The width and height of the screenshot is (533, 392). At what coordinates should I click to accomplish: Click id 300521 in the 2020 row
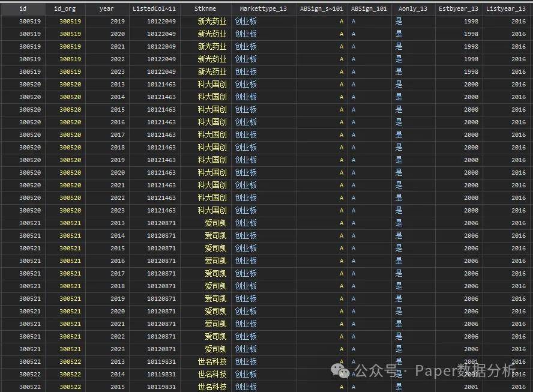pos(30,311)
